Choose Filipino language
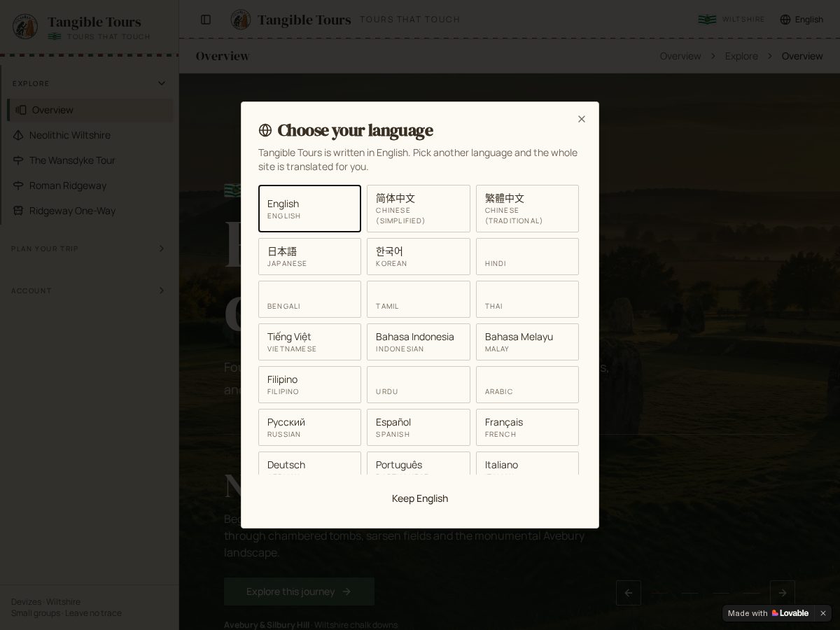This screenshot has width=840, height=630. tap(309, 384)
